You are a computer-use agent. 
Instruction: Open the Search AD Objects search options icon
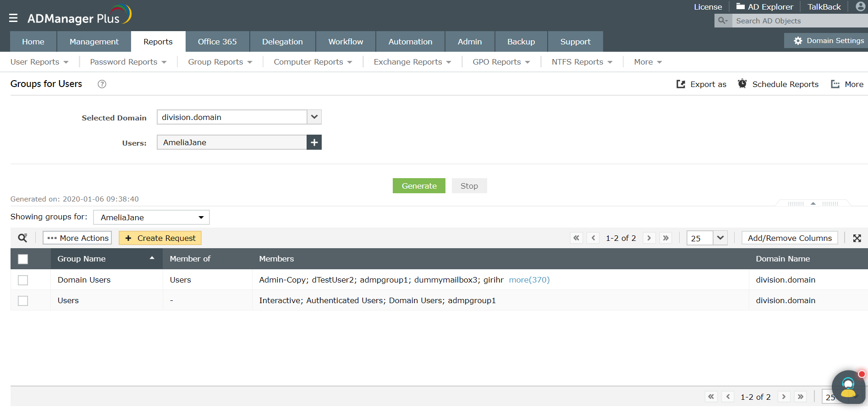(723, 21)
